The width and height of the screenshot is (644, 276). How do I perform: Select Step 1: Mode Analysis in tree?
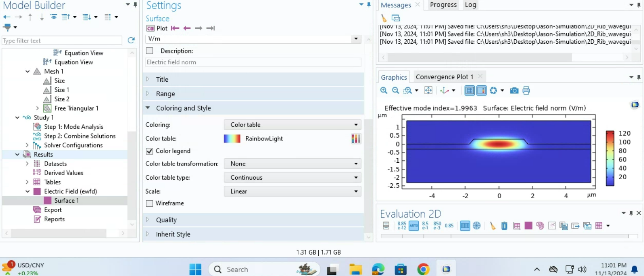click(x=73, y=127)
